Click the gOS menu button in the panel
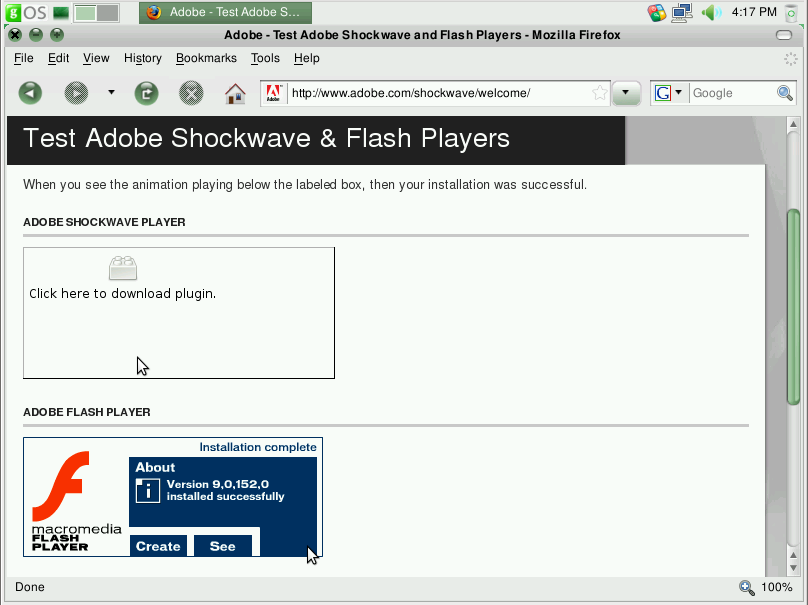The width and height of the screenshot is (808, 605). pyautogui.click(x=26, y=12)
